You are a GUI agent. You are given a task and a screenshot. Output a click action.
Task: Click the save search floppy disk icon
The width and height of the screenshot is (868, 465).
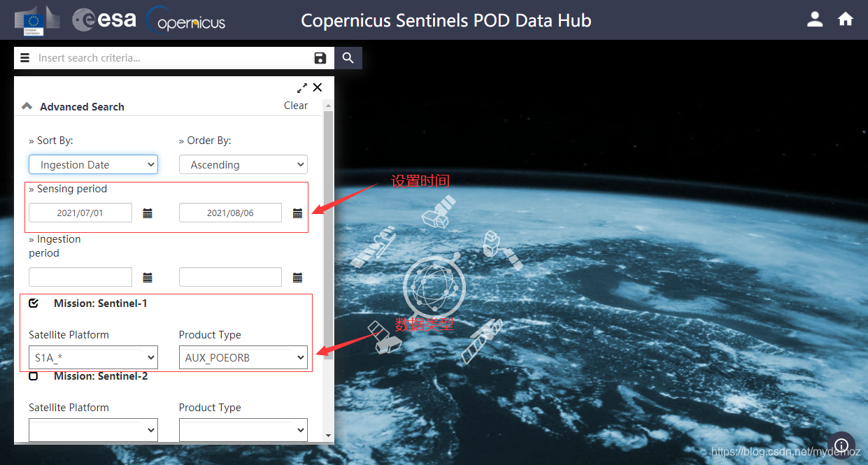[320, 58]
